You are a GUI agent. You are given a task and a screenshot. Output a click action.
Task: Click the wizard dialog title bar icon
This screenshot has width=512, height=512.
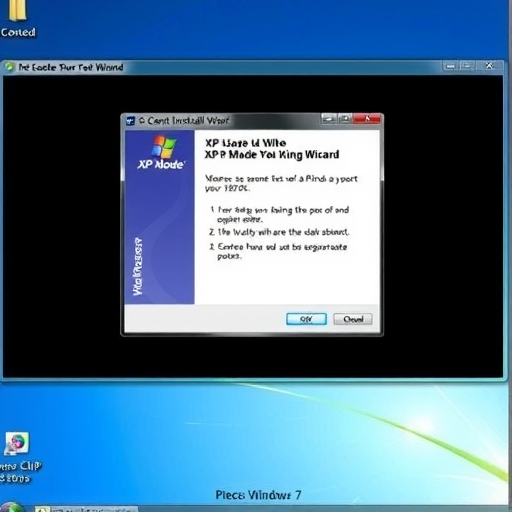tap(131, 121)
